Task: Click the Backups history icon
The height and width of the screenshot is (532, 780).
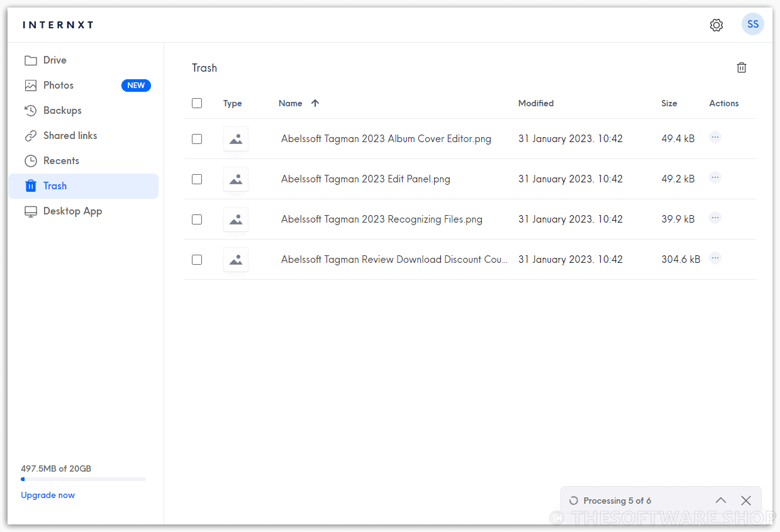Action: tap(31, 111)
